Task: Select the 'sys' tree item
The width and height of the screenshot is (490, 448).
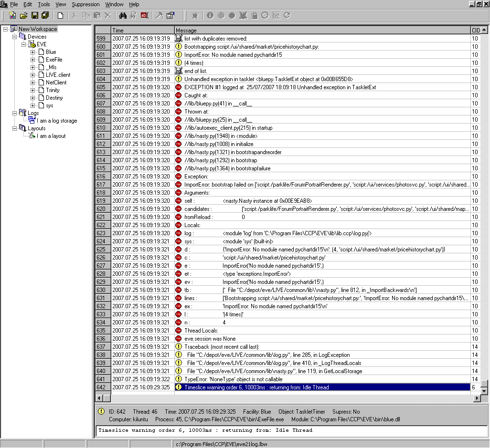Action: (49, 105)
